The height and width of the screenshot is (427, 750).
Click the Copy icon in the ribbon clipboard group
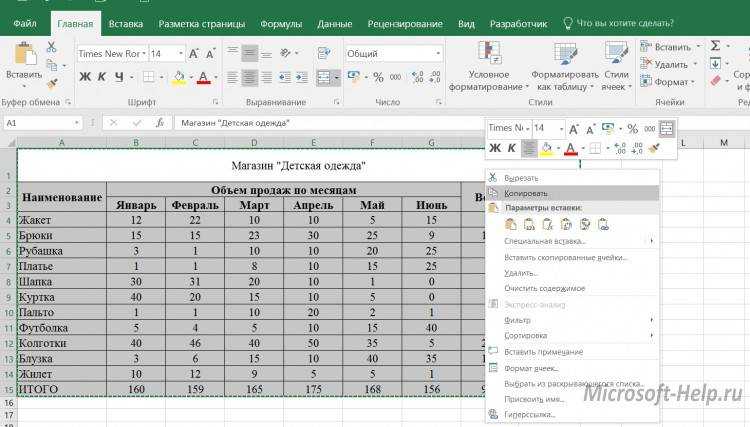52,65
